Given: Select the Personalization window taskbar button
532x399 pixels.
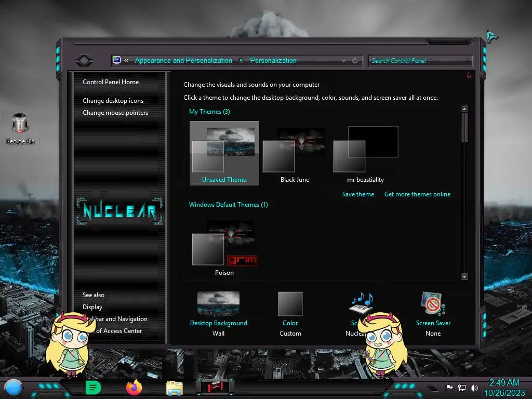Looking at the screenshot, I should [215, 387].
